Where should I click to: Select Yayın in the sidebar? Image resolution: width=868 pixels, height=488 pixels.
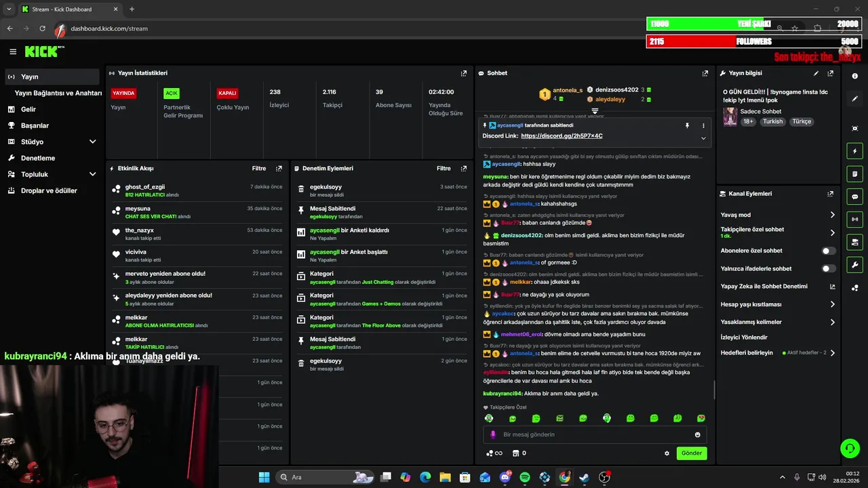click(x=52, y=77)
